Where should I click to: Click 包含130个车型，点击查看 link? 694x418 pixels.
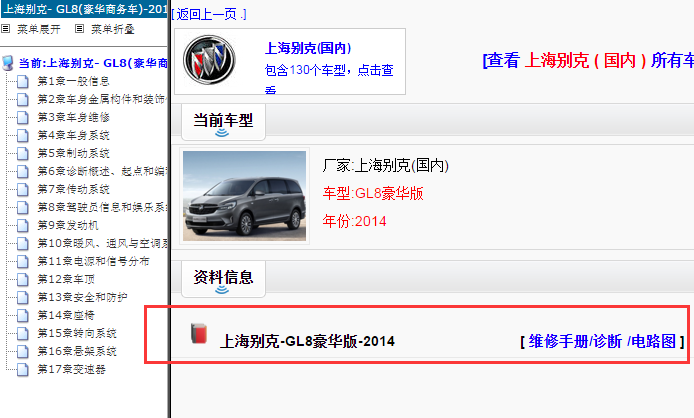[x=329, y=80]
